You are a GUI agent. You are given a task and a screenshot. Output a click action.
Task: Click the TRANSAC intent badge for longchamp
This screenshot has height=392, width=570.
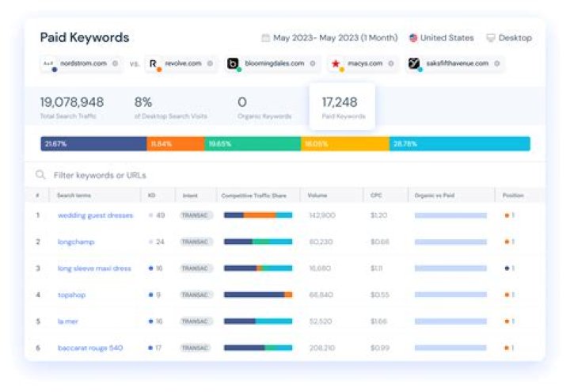pos(196,242)
